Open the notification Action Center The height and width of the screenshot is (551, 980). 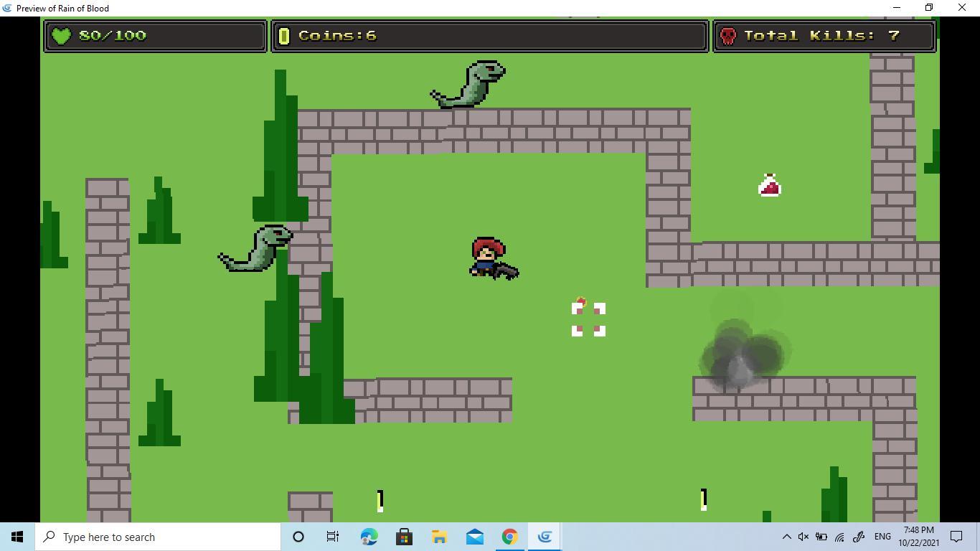point(956,537)
